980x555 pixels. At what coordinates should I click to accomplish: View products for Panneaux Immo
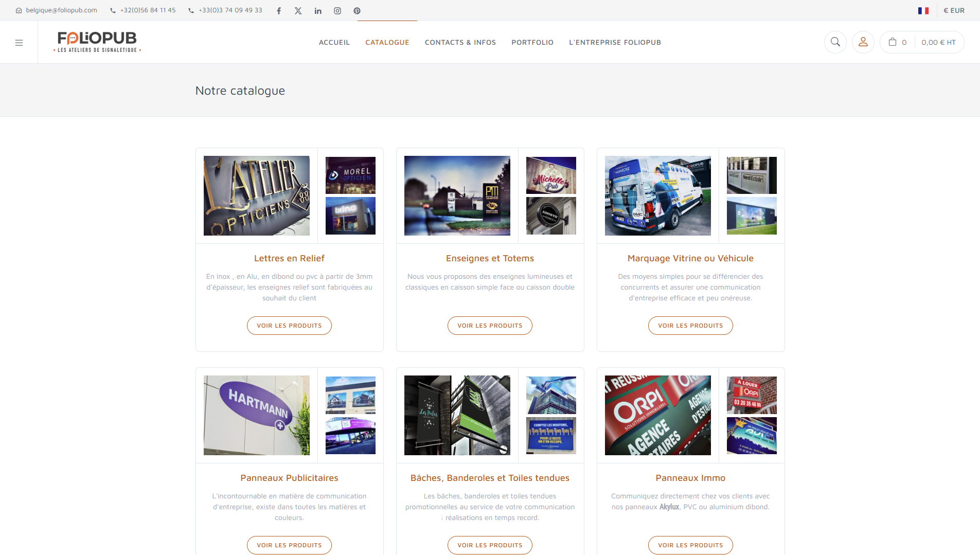690,545
